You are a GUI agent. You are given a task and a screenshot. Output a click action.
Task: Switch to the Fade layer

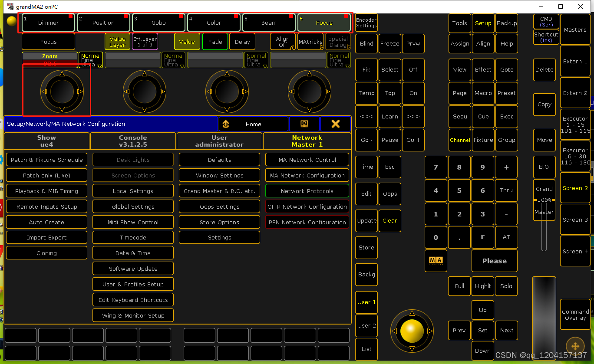click(x=215, y=42)
